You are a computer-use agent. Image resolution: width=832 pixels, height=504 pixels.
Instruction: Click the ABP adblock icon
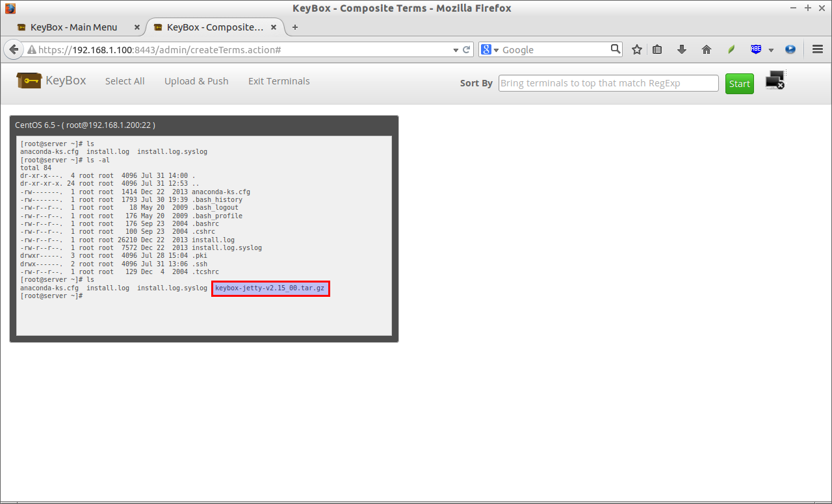pyautogui.click(x=756, y=49)
